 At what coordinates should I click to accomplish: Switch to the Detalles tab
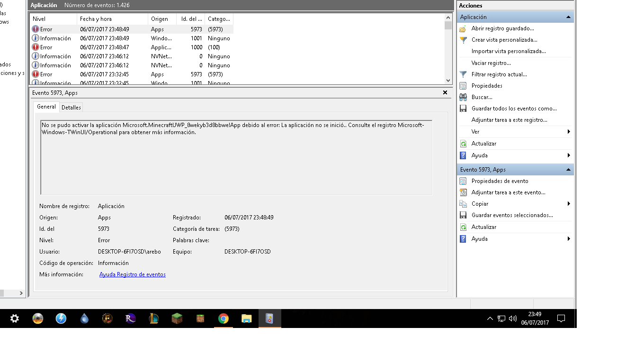(71, 108)
